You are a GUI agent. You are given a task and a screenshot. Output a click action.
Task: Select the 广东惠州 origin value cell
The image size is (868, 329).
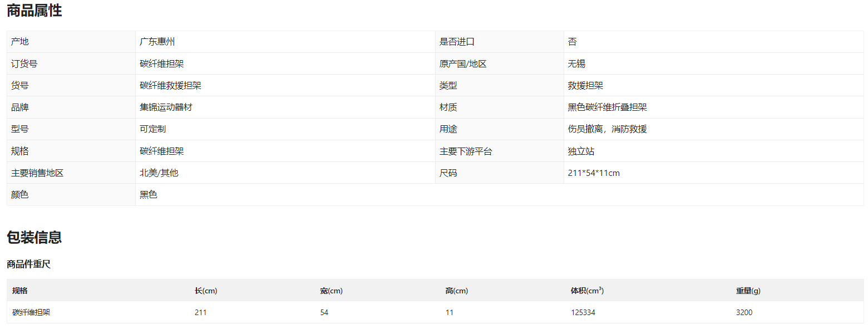157,42
